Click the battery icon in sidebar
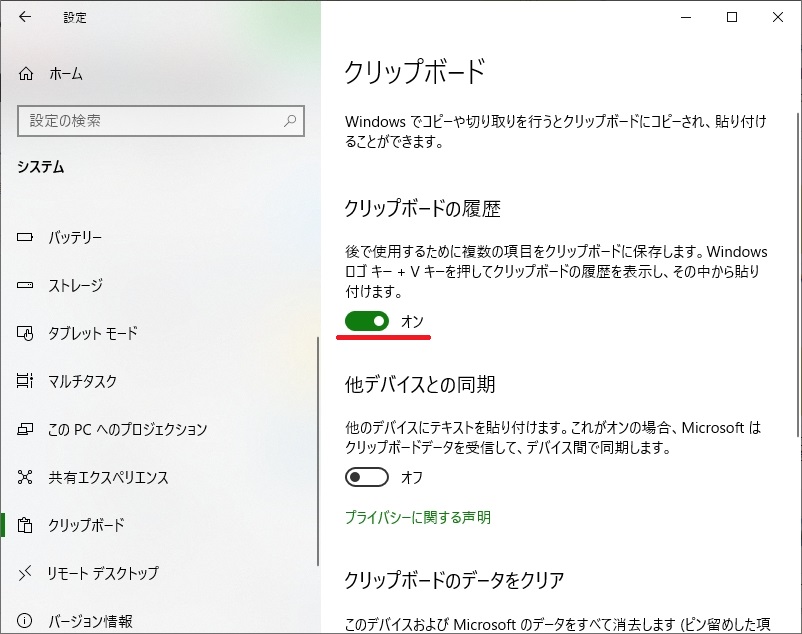Viewport: 802px width, 634px height. [x=25, y=237]
